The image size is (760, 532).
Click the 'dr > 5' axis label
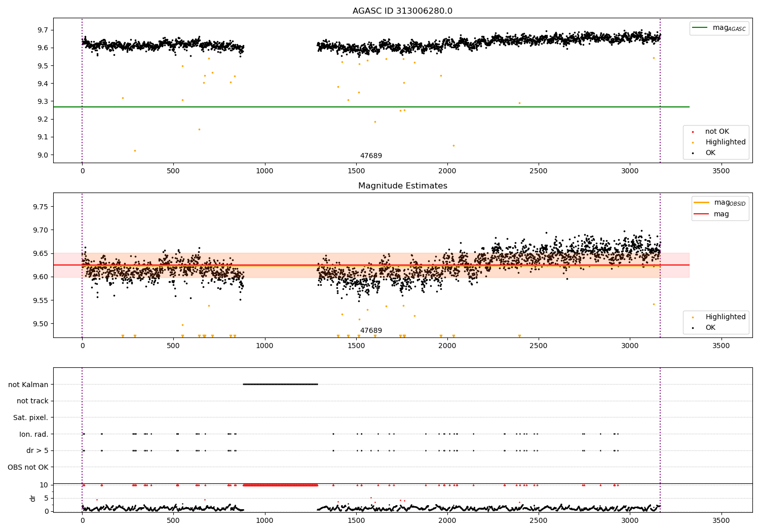37,450
